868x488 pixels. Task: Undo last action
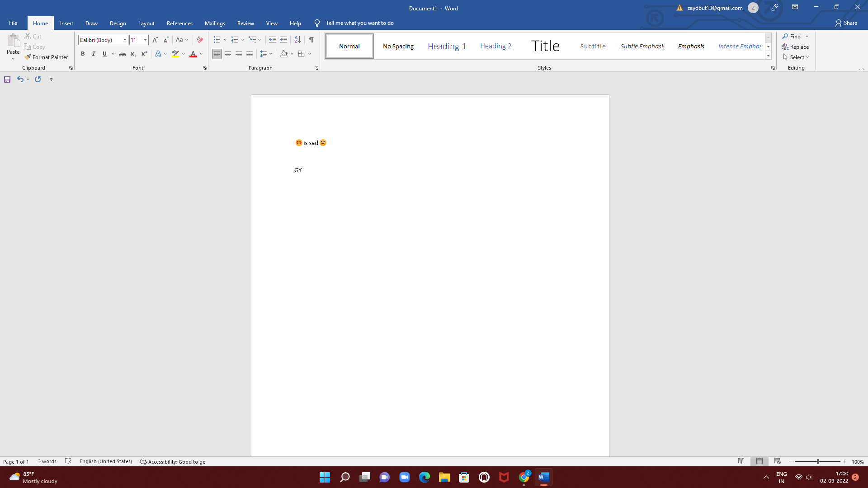(20, 79)
